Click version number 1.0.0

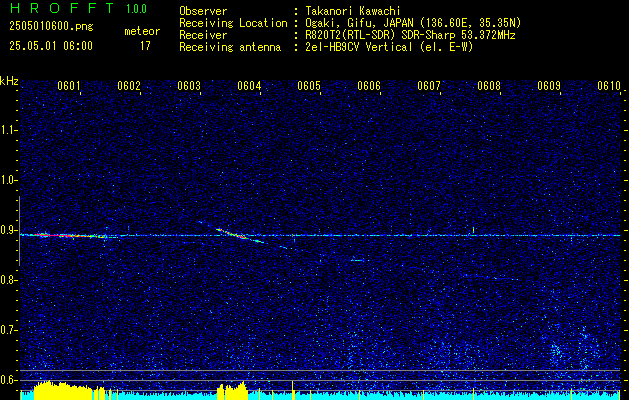pyautogui.click(x=136, y=9)
